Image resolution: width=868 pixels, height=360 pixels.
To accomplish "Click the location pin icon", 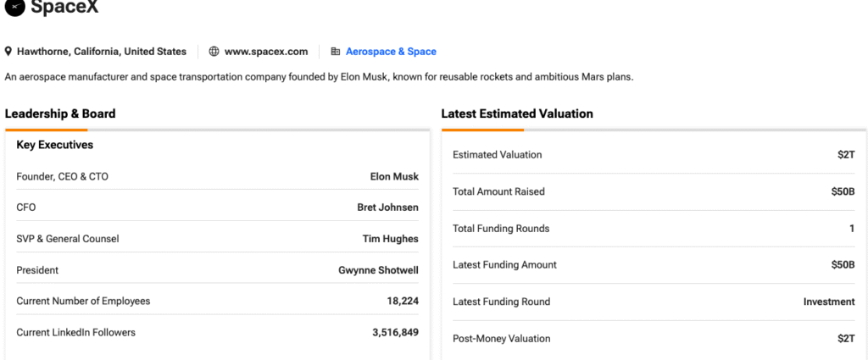I will 8,52.
